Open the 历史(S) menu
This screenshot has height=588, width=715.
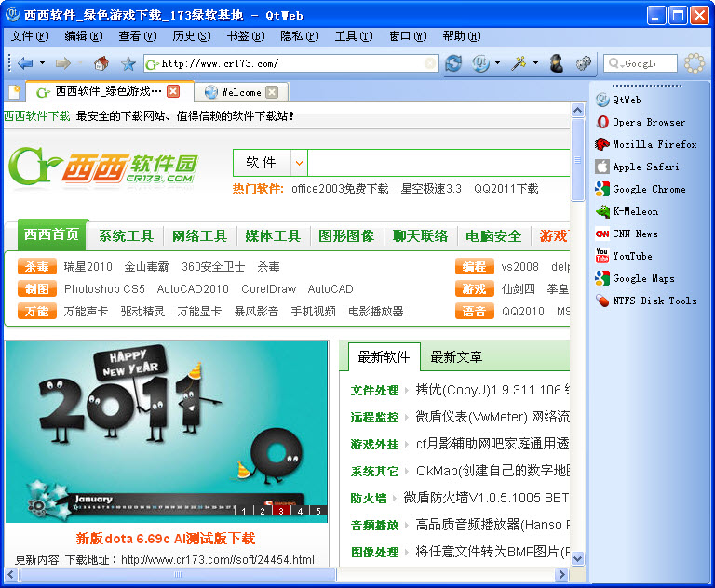pos(192,36)
